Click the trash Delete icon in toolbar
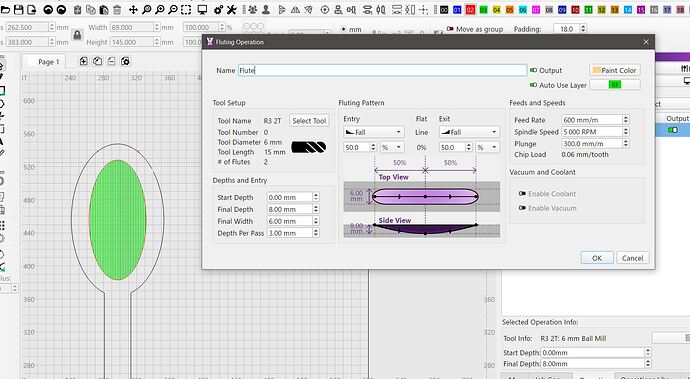The width and height of the screenshot is (690, 379). click(x=117, y=9)
